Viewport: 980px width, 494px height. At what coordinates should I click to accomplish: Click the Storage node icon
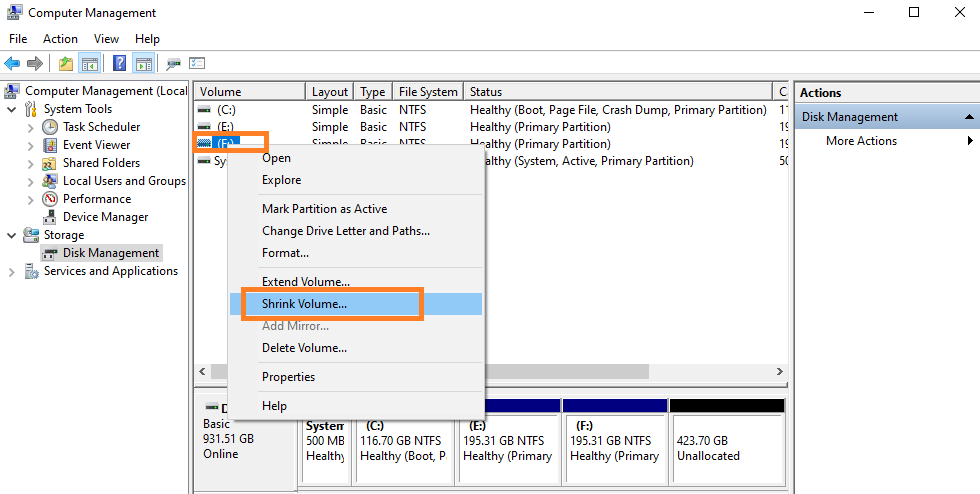pos(31,235)
